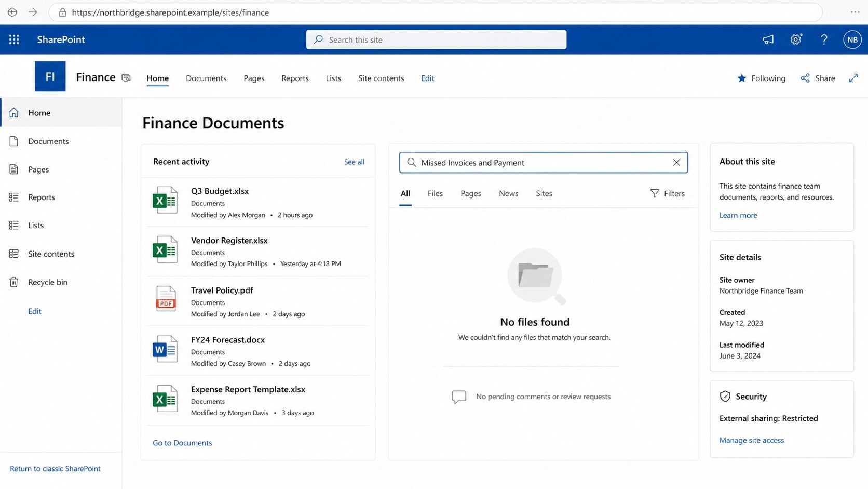Switch to the News search tab
This screenshot has height=489, width=868.
click(508, 193)
